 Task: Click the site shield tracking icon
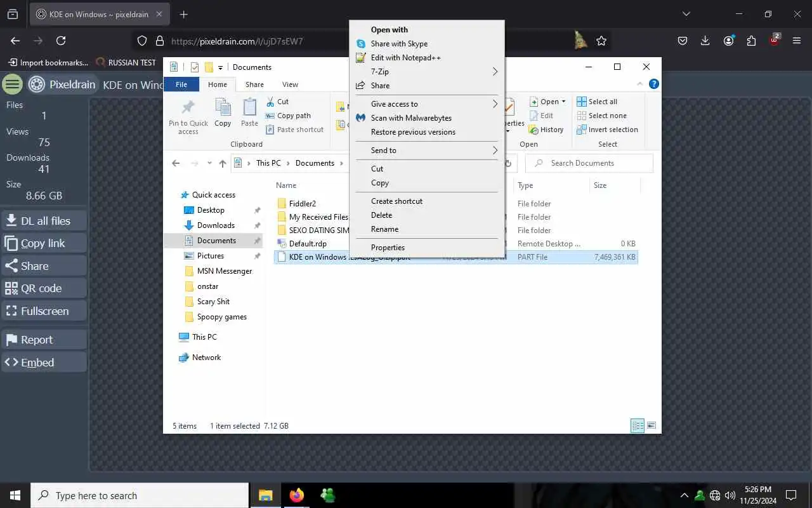(x=143, y=41)
